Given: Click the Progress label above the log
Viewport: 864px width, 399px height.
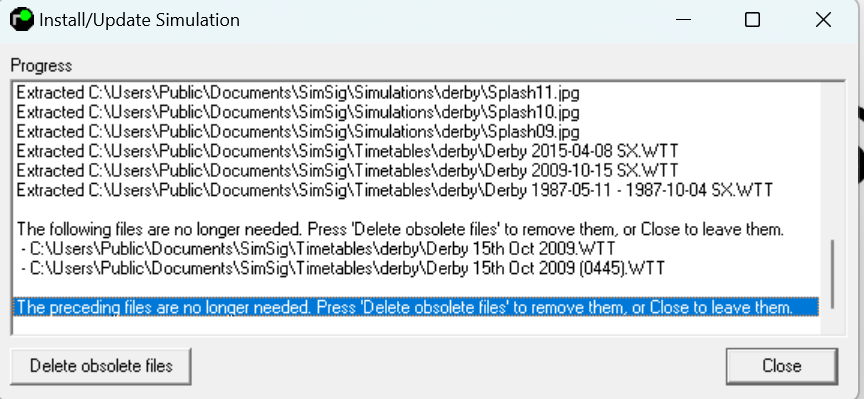Looking at the screenshot, I should (x=41, y=66).
